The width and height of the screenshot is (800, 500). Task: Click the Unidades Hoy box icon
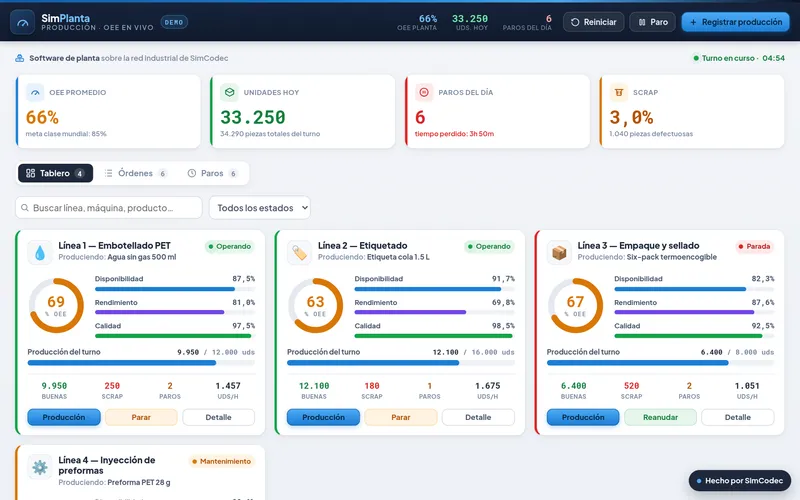pos(230,92)
